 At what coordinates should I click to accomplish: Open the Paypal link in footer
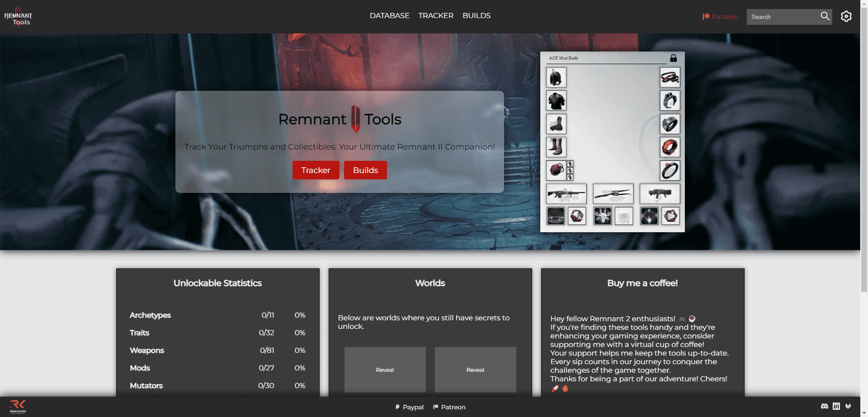pyautogui.click(x=409, y=407)
